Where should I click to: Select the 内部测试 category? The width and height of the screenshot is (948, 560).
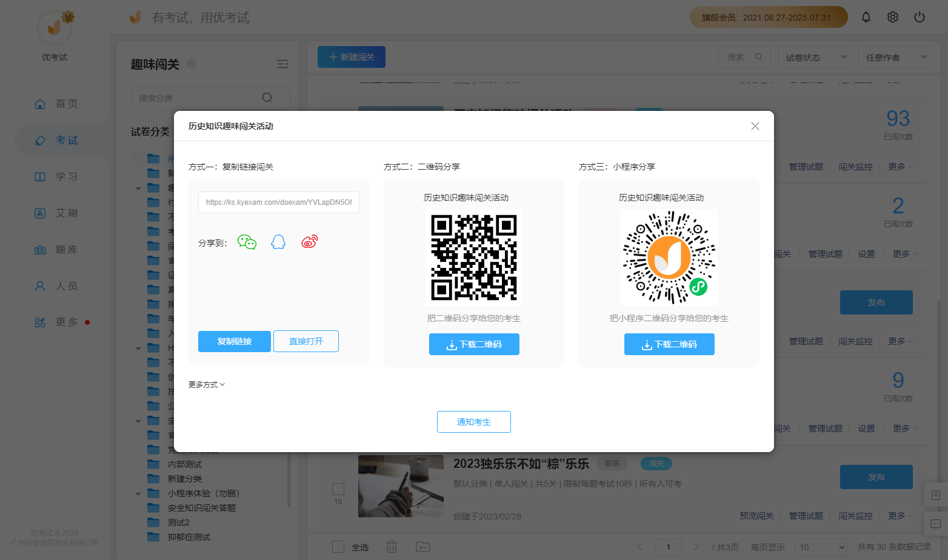(x=185, y=464)
